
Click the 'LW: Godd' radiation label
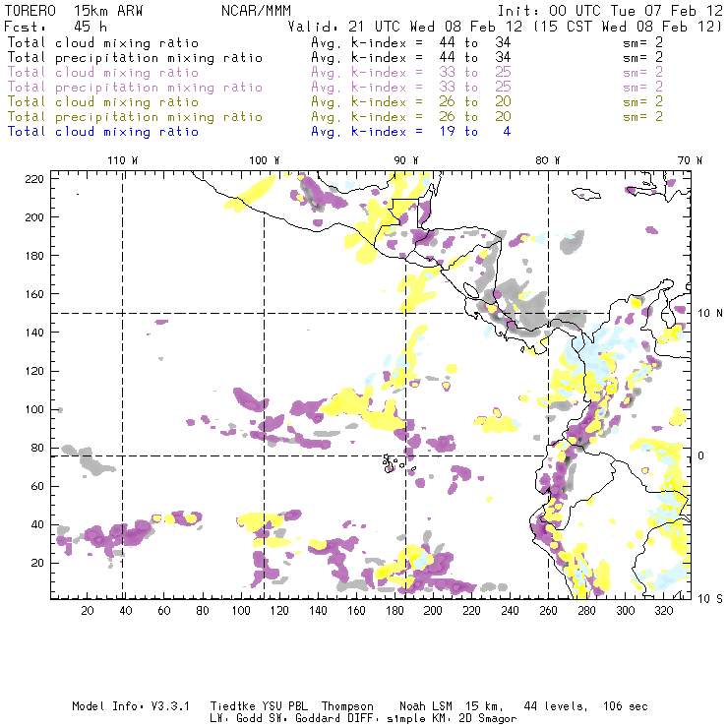(x=235, y=718)
